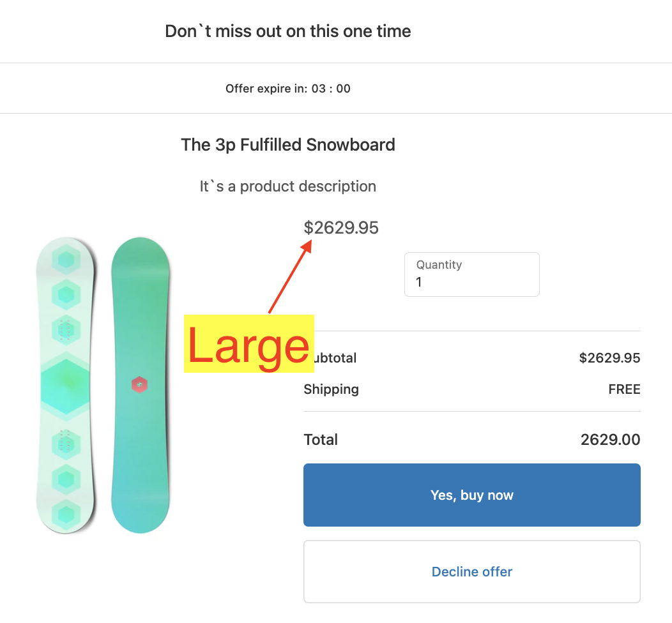
Task: Select "The 3p Fulfilled Snowboard" title
Action: pyautogui.click(x=288, y=145)
